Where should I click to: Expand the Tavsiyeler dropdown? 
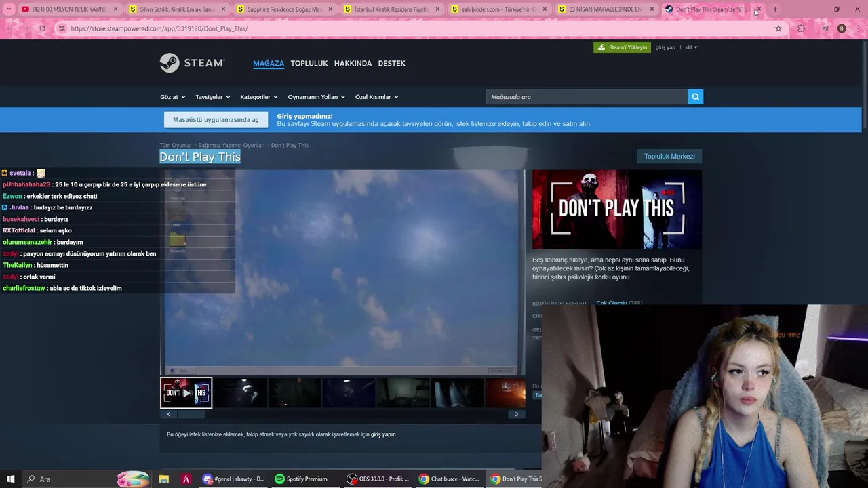pos(213,97)
